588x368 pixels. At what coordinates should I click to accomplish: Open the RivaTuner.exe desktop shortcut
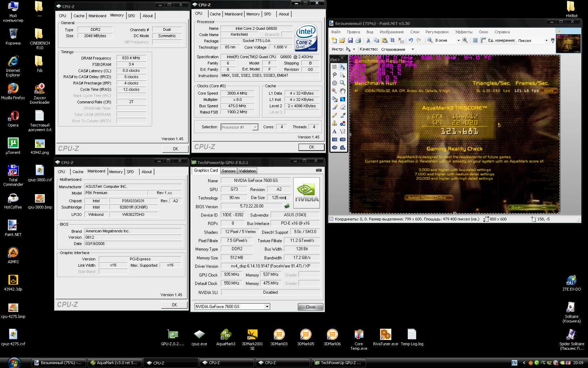coord(385,338)
